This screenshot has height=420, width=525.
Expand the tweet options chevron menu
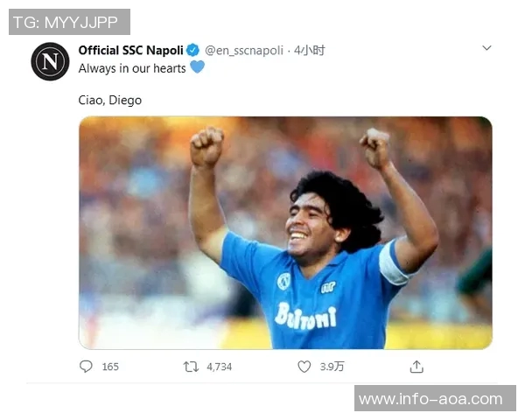(x=486, y=48)
